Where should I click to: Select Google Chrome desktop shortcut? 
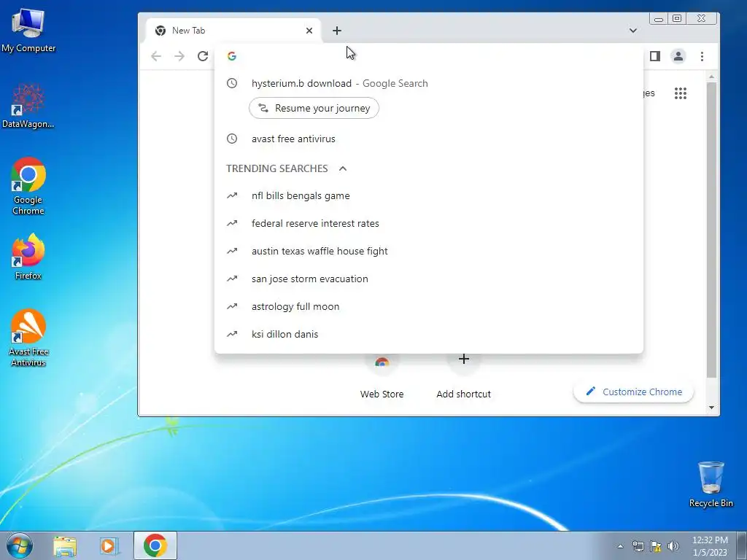point(28,186)
